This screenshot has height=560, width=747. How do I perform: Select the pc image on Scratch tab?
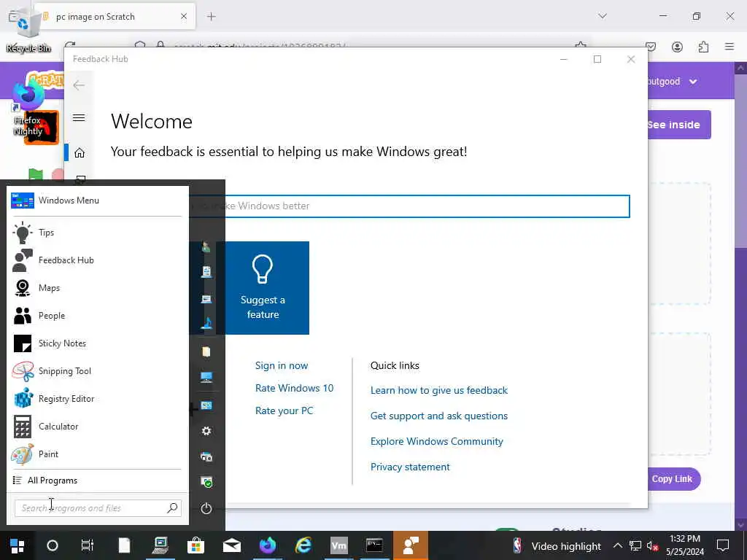pos(115,17)
